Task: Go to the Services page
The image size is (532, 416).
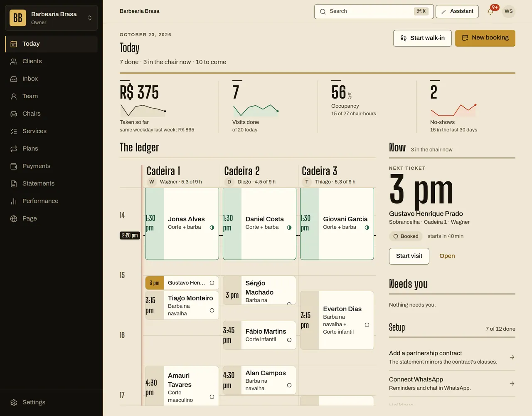Action: click(52, 131)
